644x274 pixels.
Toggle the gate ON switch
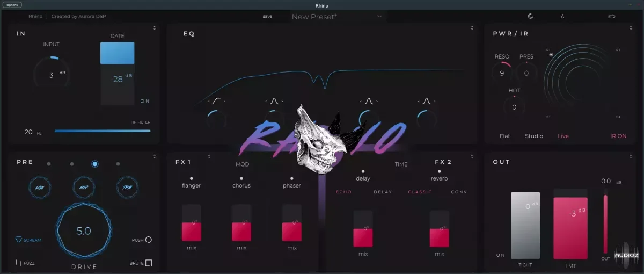(145, 101)
